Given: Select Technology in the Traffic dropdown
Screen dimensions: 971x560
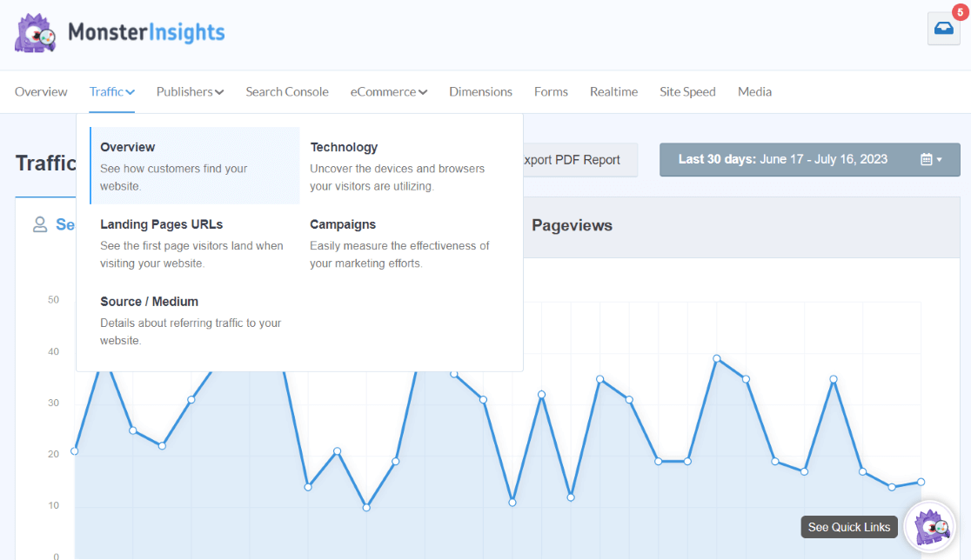Looking at the screenshot, I should tap(405, 165).
